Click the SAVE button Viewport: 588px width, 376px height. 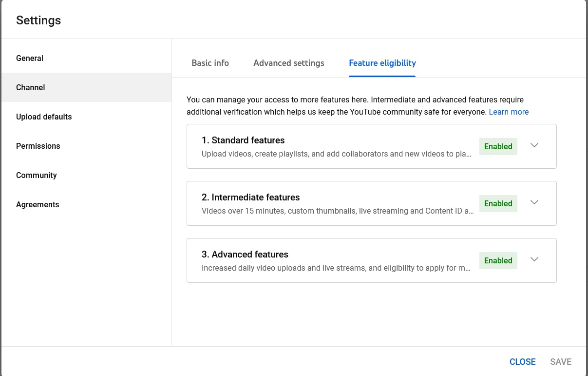pos(561,362)
